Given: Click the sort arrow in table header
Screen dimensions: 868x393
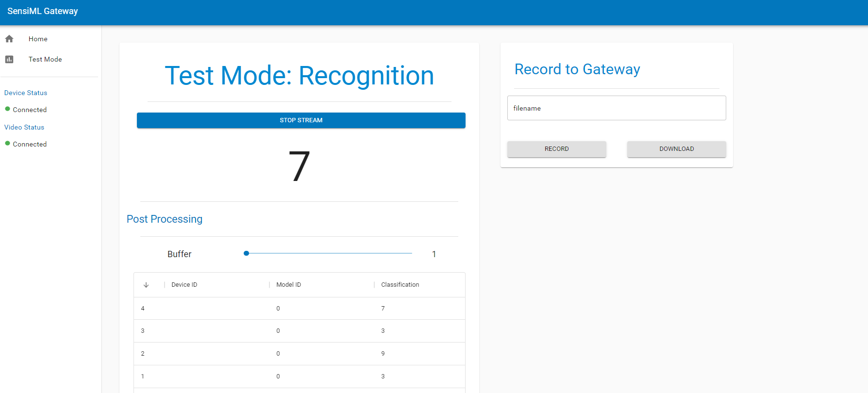Looking at the screenshot, I should 146,285.
